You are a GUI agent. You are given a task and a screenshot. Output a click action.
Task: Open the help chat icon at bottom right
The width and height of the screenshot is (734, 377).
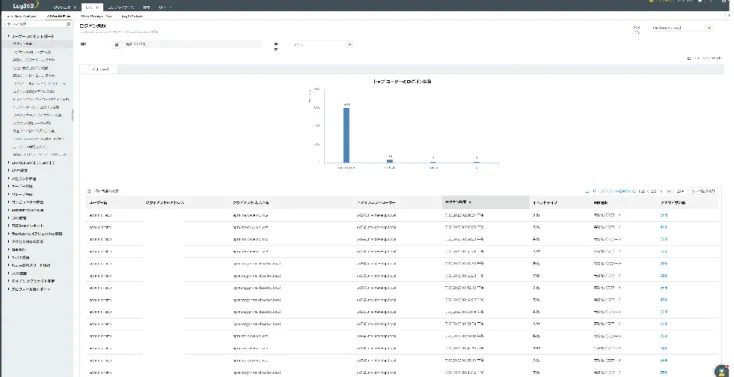pos(723,370)
